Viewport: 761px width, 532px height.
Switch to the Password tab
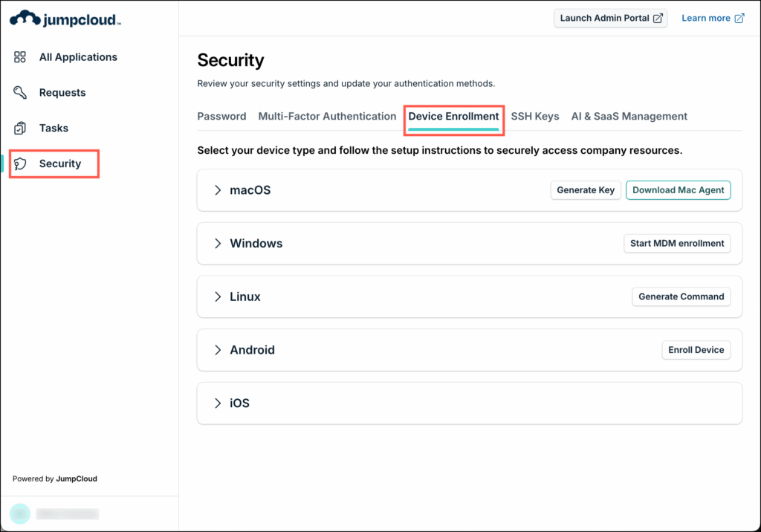pos(221,117)
